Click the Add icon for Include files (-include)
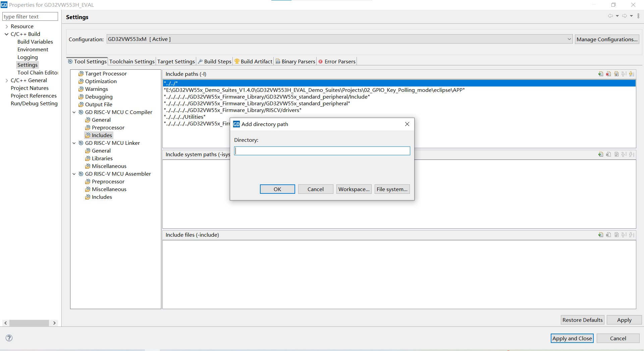Screen dimensions: 644x351 click(x=600, y=235)
